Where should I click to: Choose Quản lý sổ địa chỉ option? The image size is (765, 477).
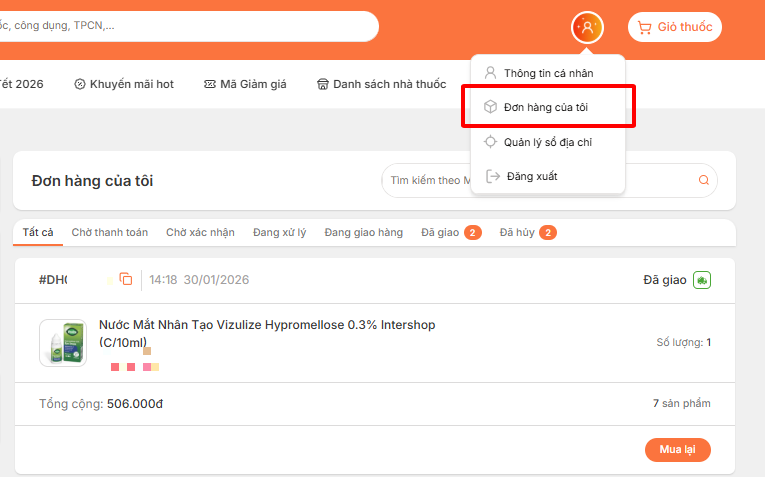pyautogui.click(x=547, y=142)
